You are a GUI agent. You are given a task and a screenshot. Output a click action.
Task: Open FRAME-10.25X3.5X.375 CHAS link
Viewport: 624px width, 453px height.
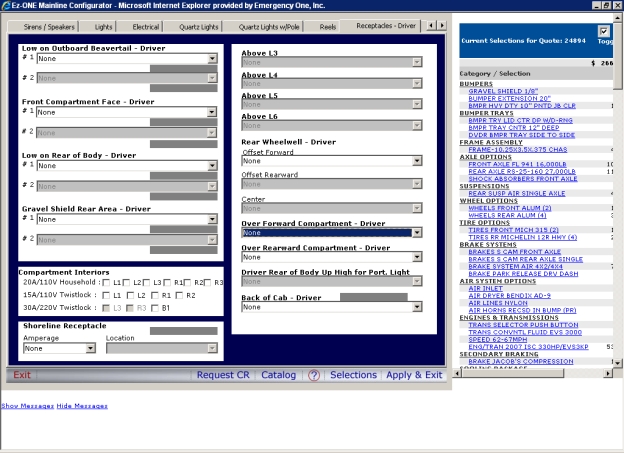click(x=518, y=150)
